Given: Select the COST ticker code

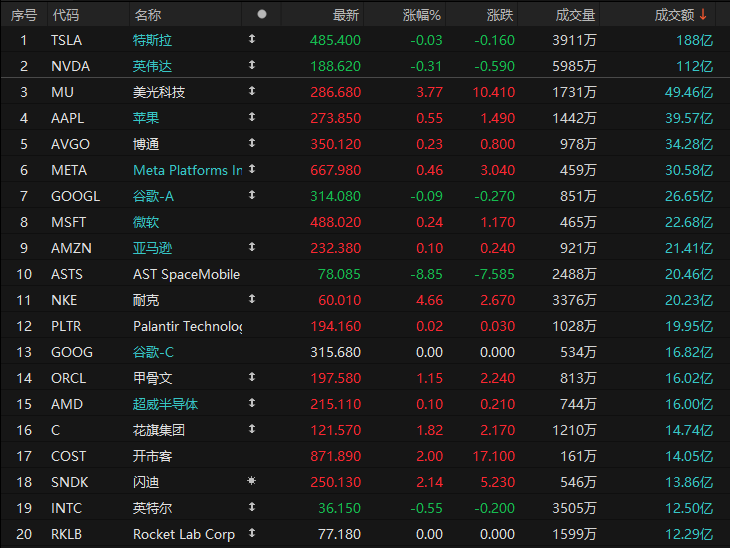Looking at the screenshot, I should [x=68, y=456].
